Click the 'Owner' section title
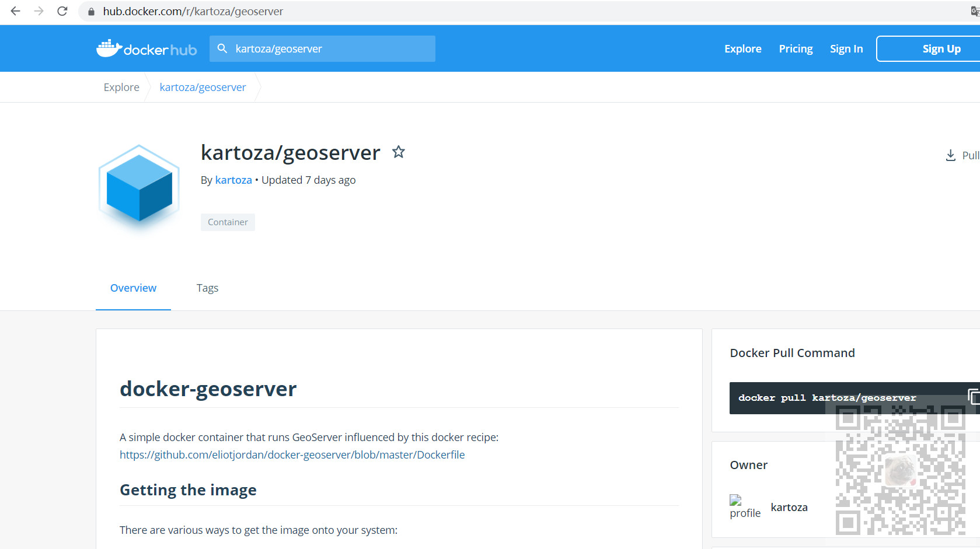The height and width of the screenshot is (549, 980). 748,465
